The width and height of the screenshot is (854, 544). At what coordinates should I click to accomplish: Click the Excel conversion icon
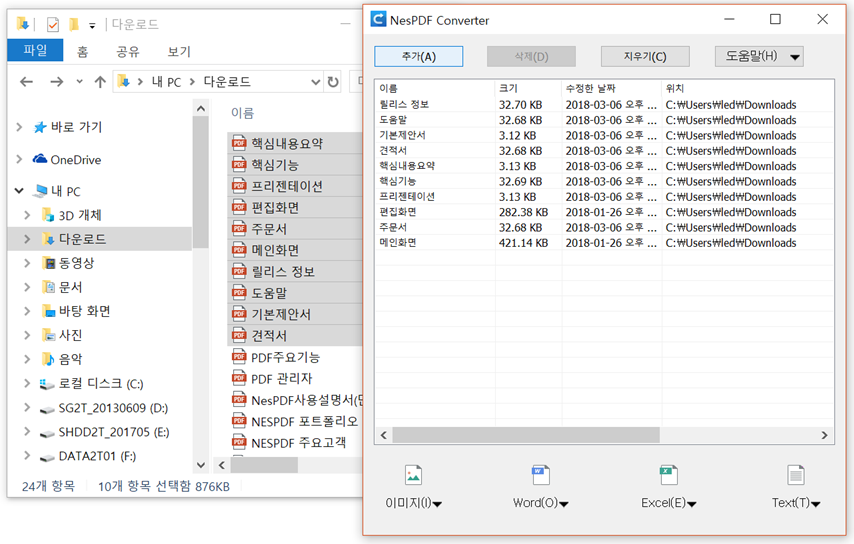pyautogui.click(x=668, y=475)
